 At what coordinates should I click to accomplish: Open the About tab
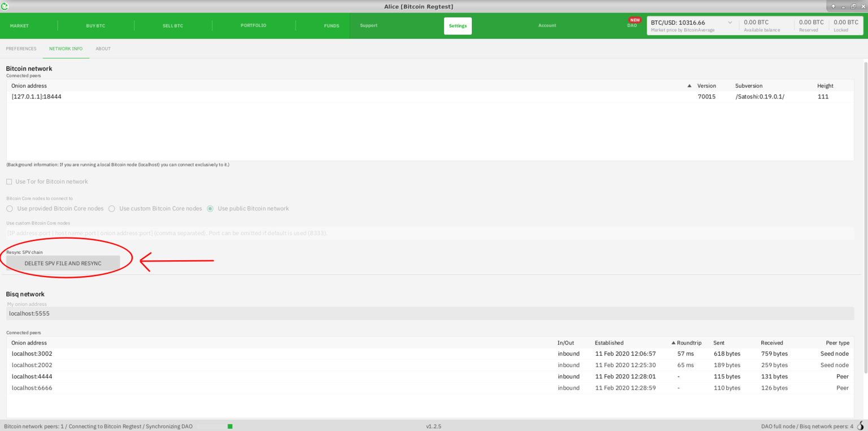103,49
